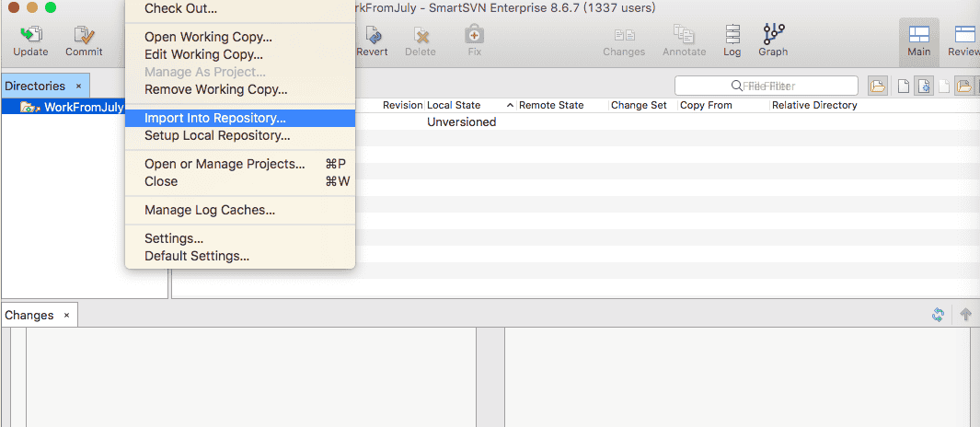Sort by the Remote State column header

click(551, 105)
